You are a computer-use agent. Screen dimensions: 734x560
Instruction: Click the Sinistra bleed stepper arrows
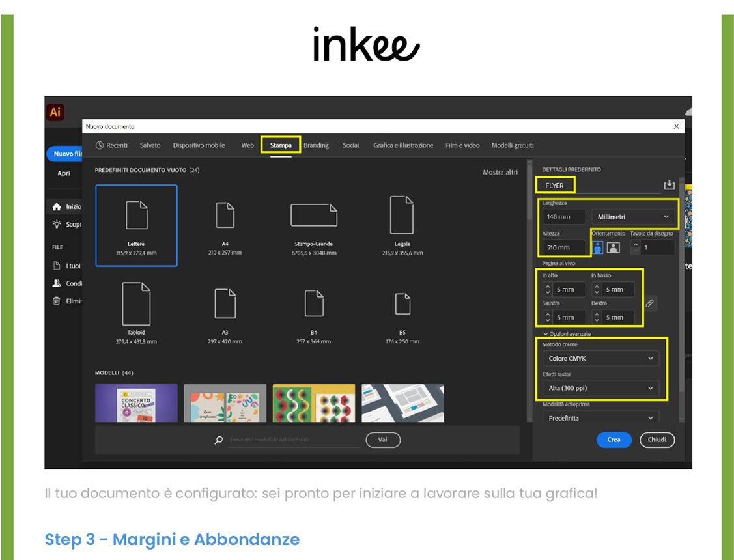548,317
